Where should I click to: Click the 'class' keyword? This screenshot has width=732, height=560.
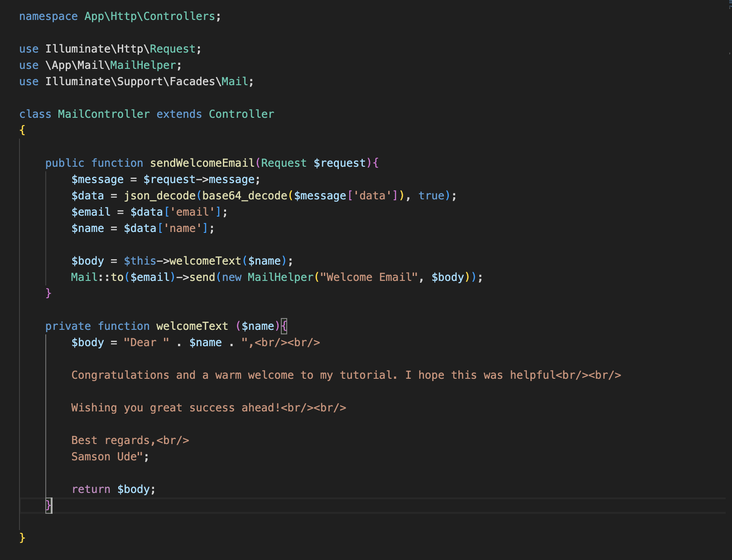(35, 114)
